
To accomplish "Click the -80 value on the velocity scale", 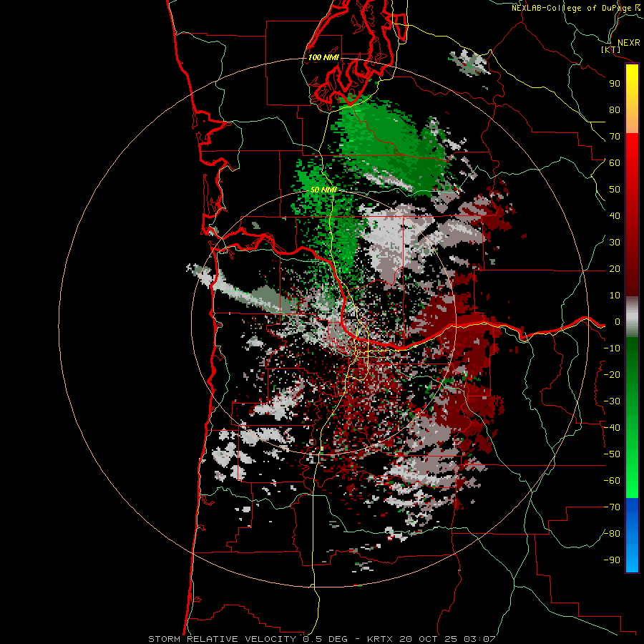I will click(x=612, y=534).
